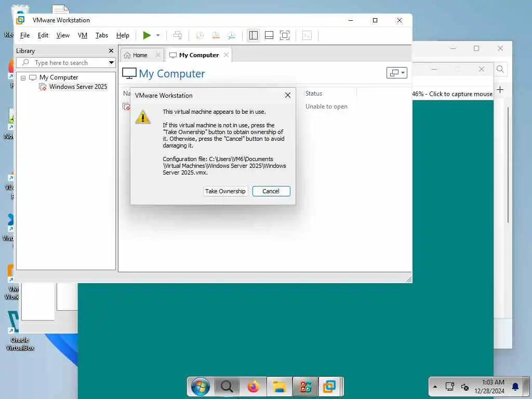
Task: Open the library search dropdown arrow
Action: 111,63
